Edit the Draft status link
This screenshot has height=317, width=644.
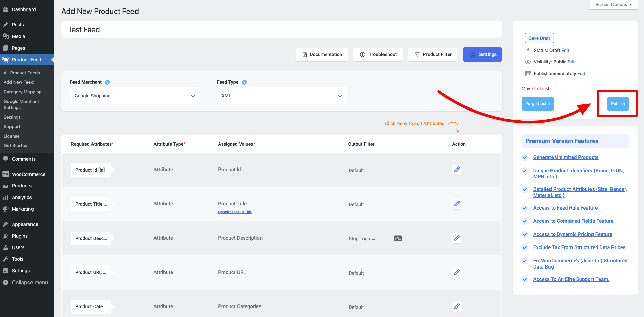click(565, 50)
